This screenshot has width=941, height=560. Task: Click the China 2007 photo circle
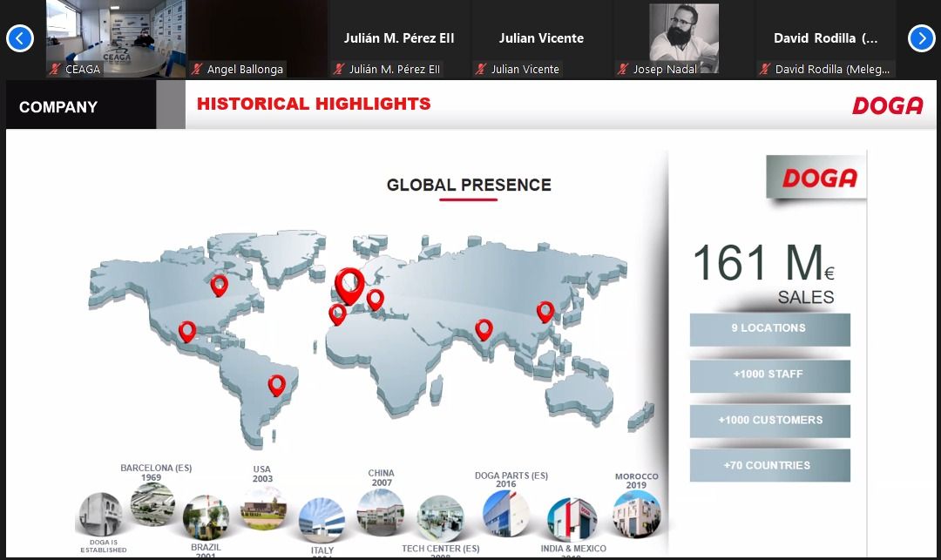[x=380, y=511]
